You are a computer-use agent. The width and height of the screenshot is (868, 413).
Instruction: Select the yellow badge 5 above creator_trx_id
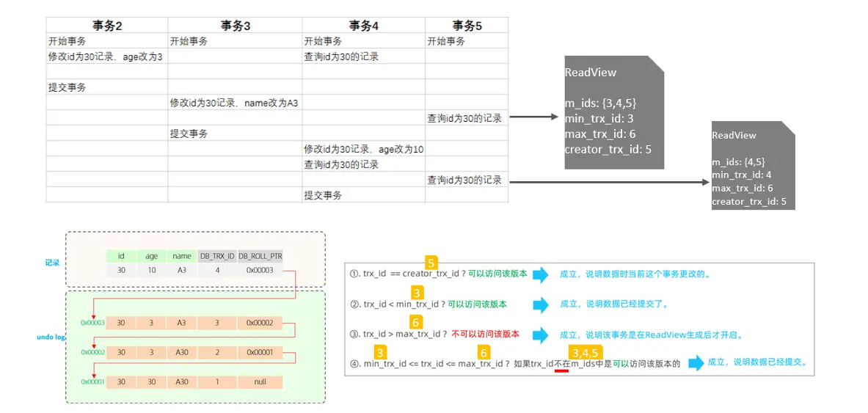click(431, 263)
